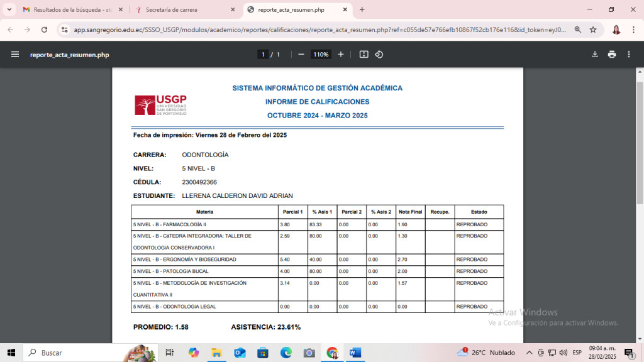Image resolution: width=644 pixels, height=362 pixels.
Task: Open the tab search dropdown arrow
Action: pyautogui.click(x=9, y=9)
